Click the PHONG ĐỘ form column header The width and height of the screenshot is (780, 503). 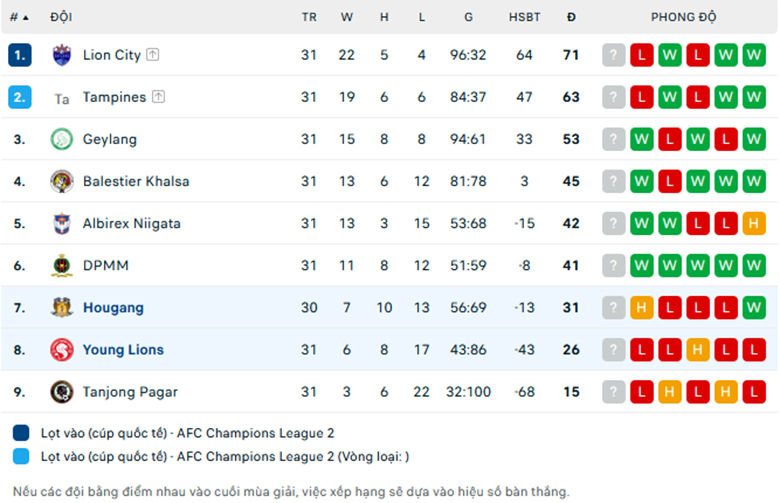coord(683,17)
